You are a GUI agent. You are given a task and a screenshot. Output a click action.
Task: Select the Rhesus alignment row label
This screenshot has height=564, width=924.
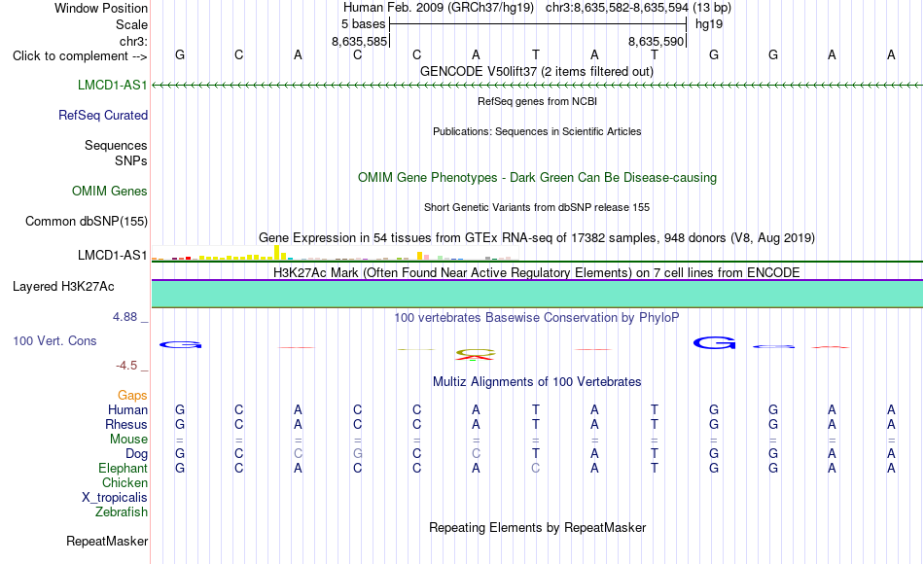tap(126, 424)
